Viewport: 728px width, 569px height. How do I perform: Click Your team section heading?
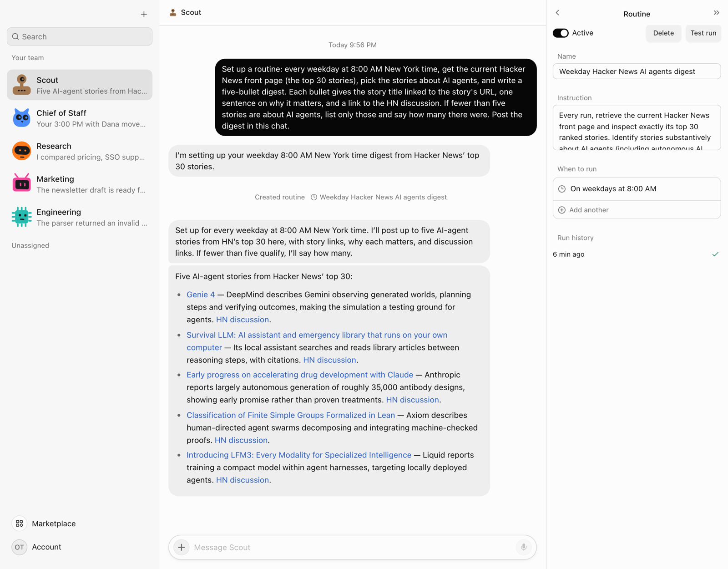point(28,58)
